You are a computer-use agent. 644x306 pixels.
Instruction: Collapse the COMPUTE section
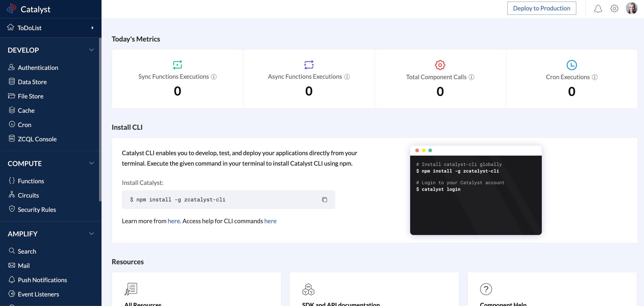click(92, 163)
